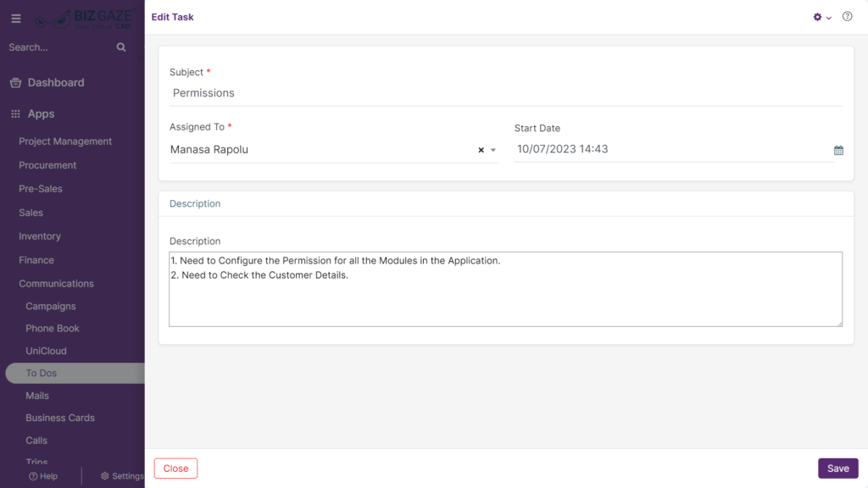This screenshot has width=868, height=488.
Task: Open Campaigns under Communications
Action: click(x=50, y=306)
